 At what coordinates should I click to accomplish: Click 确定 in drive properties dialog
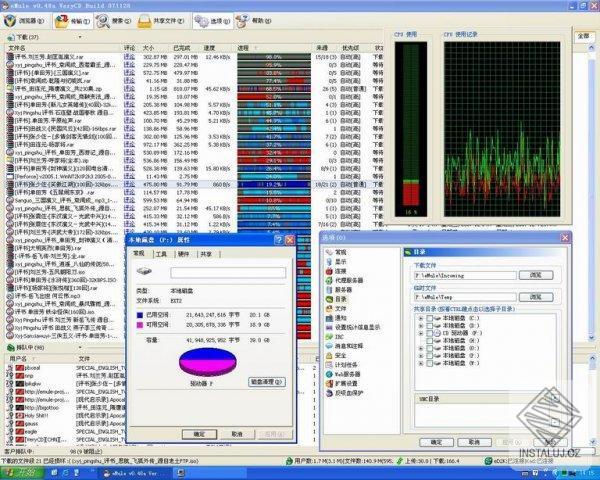tap(199, 434)
